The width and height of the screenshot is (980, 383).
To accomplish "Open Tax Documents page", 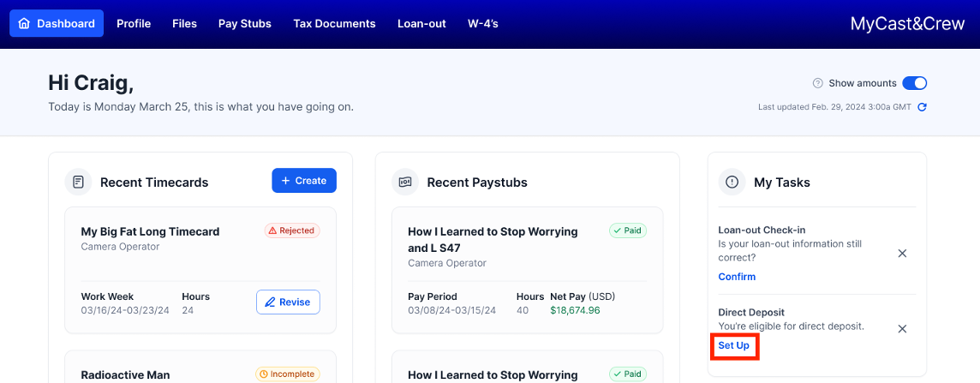I will click(x=334, y=24).
